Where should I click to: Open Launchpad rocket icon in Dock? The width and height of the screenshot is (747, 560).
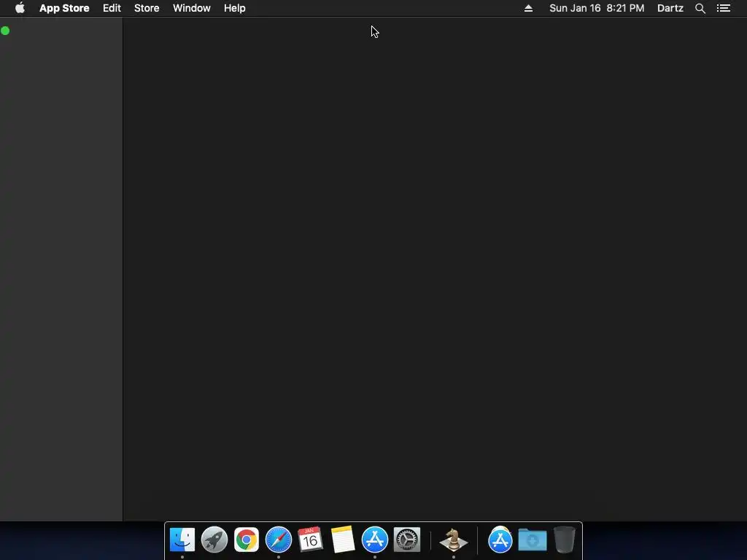(214, 540)
